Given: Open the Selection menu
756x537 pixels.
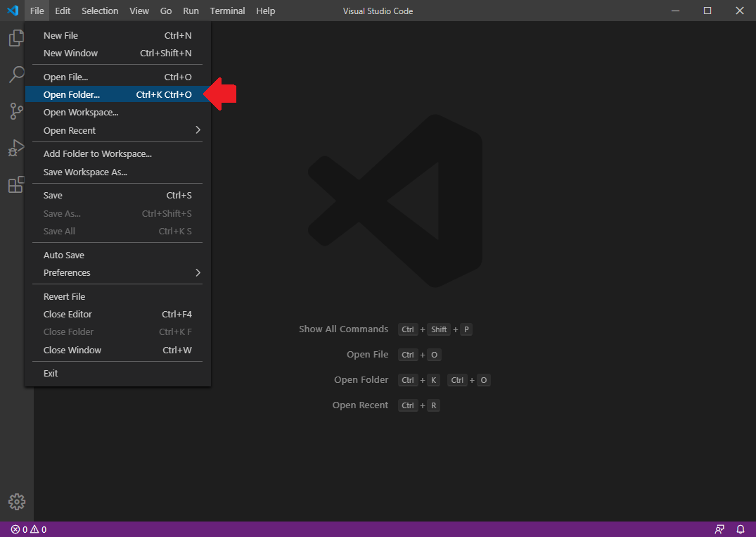Looking at the screenshot, I should tap(100, 11).
